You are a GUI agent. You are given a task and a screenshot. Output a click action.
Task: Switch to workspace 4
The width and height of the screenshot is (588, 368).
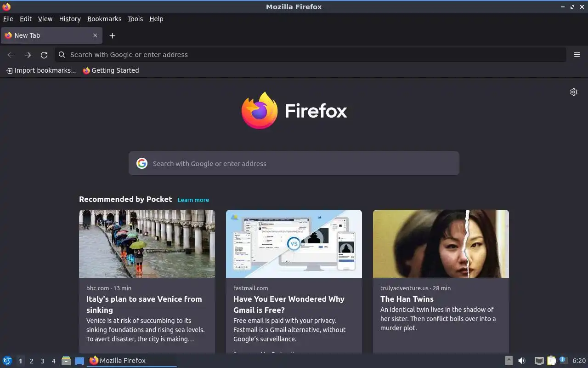pos(53,361)
